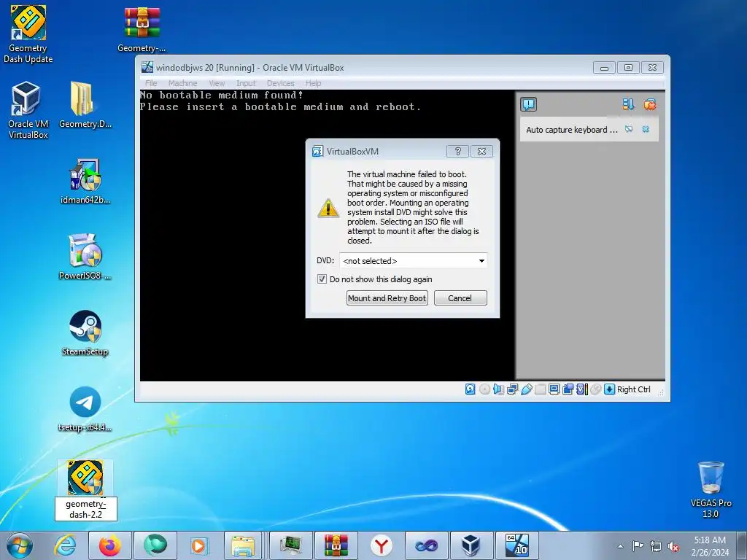Screen dimensions: 747x560
Task: Select Geometry Dash Update desktop shortcut
Action: click(x=28, y=34)
